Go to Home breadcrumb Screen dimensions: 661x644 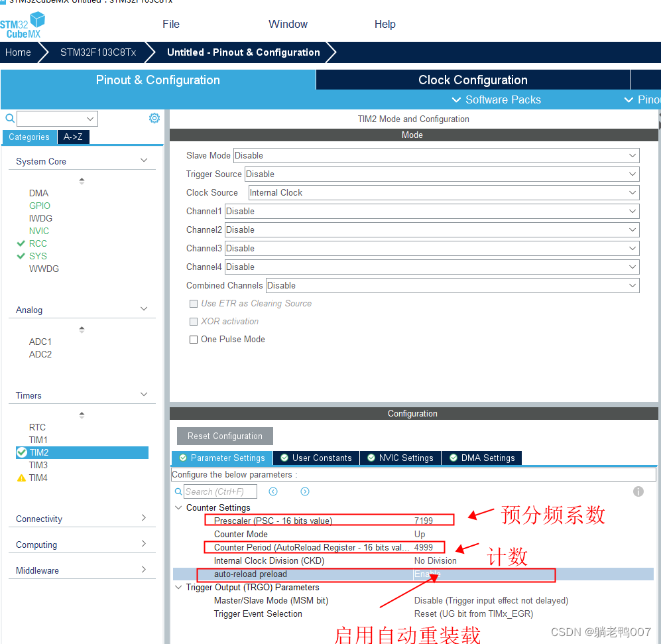pyautogui.click(x=18, y=52)
